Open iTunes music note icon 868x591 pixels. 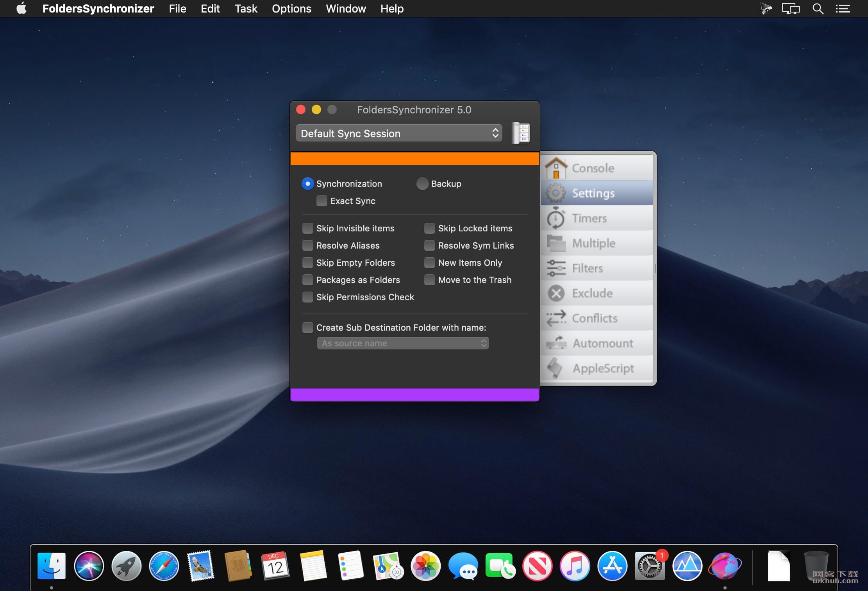click(x=575, y=566)
